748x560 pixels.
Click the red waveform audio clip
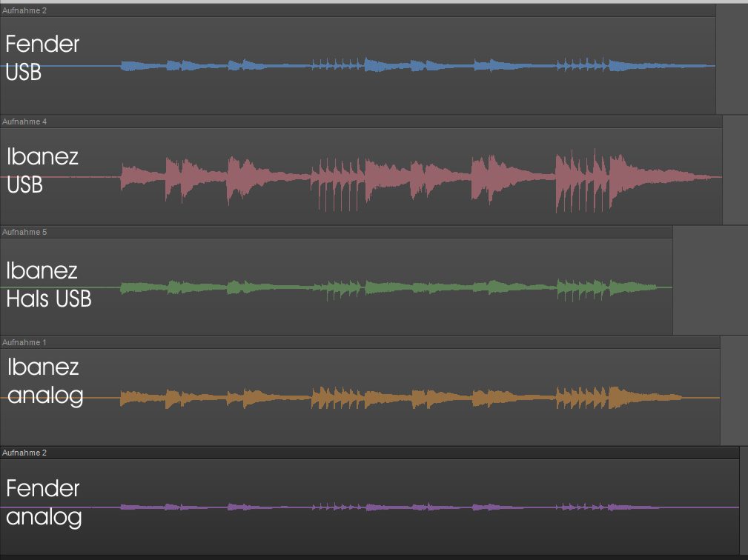click(361, 176)
